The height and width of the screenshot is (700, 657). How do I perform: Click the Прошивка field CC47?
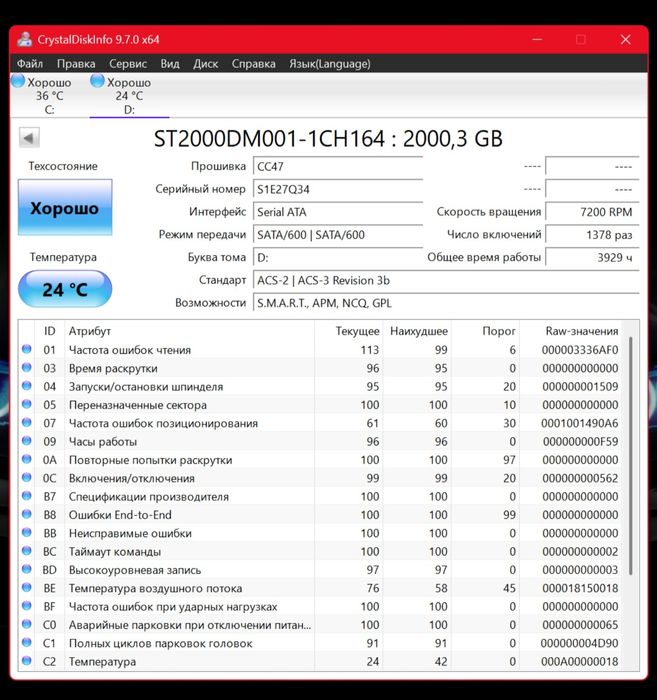[x=338, y=167]
